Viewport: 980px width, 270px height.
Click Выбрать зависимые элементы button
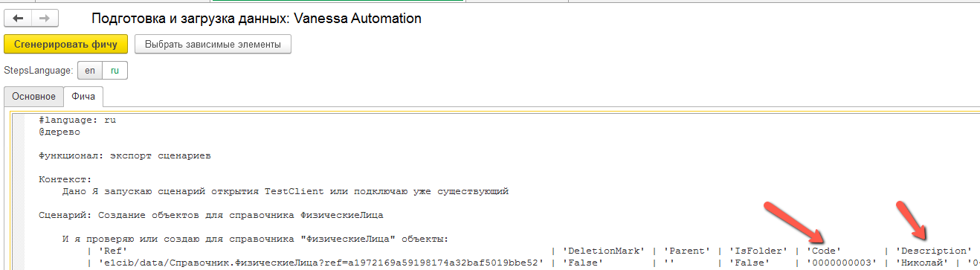(213, 45)
